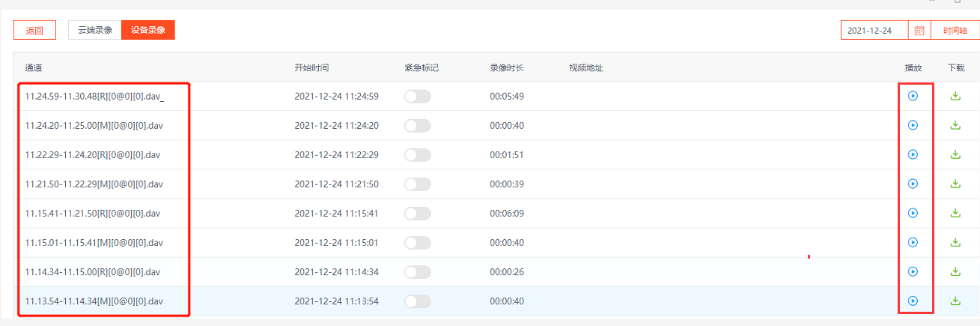
Task: Open the calendar date picker icon
Action: click(919, 31)
